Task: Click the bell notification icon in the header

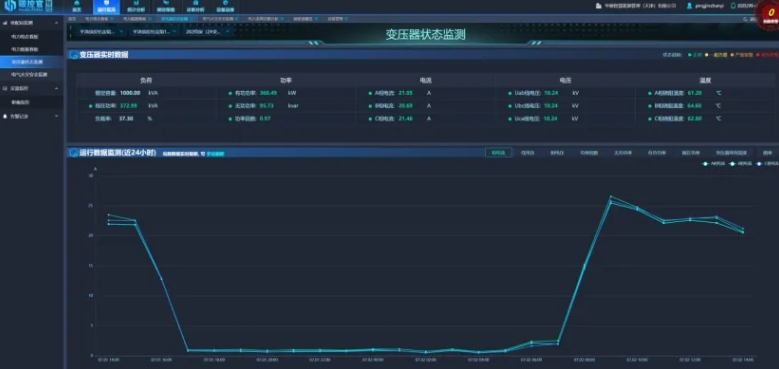Action: [x=733, y=6]
